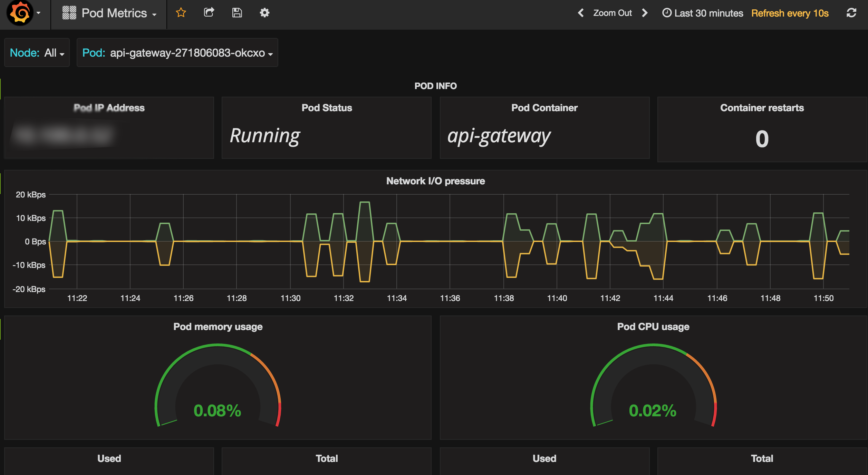
Task: Toggle the POD INFO row header
Action: tap(435, 86)
